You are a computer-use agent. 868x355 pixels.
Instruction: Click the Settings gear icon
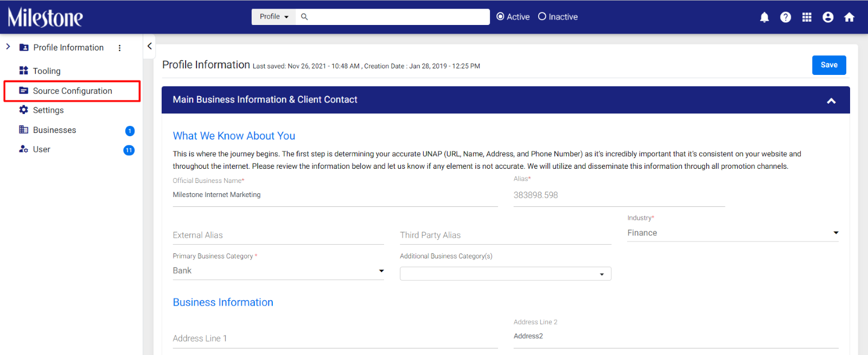click(23, 110)
